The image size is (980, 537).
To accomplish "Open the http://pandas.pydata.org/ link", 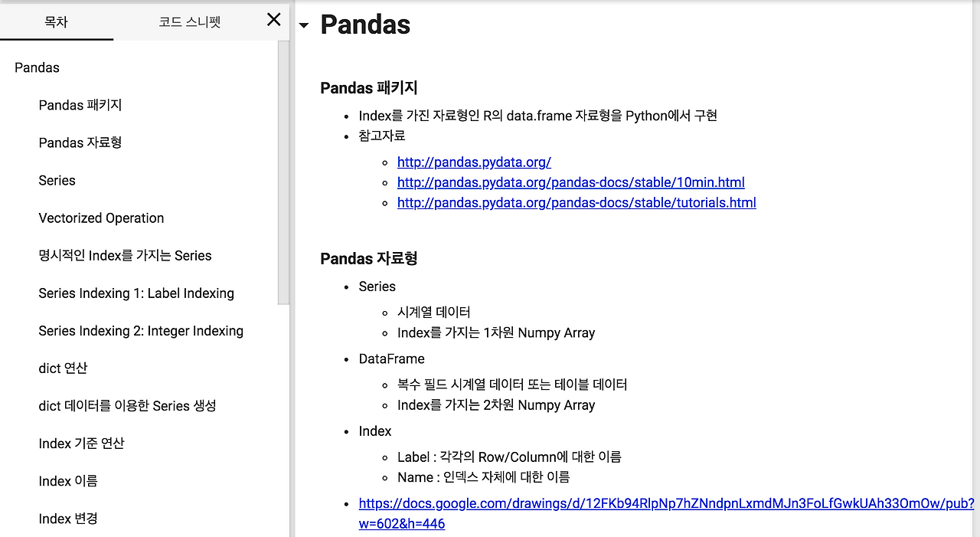I will click(474, 162).
